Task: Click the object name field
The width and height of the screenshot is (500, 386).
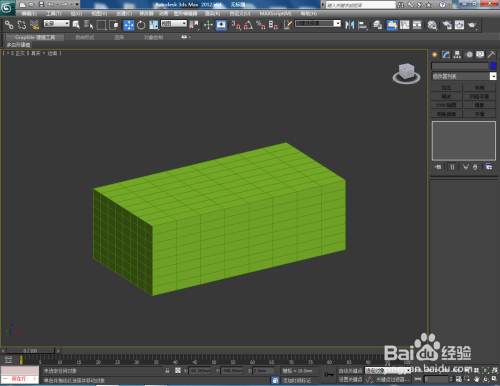Action: pos(460,66)
